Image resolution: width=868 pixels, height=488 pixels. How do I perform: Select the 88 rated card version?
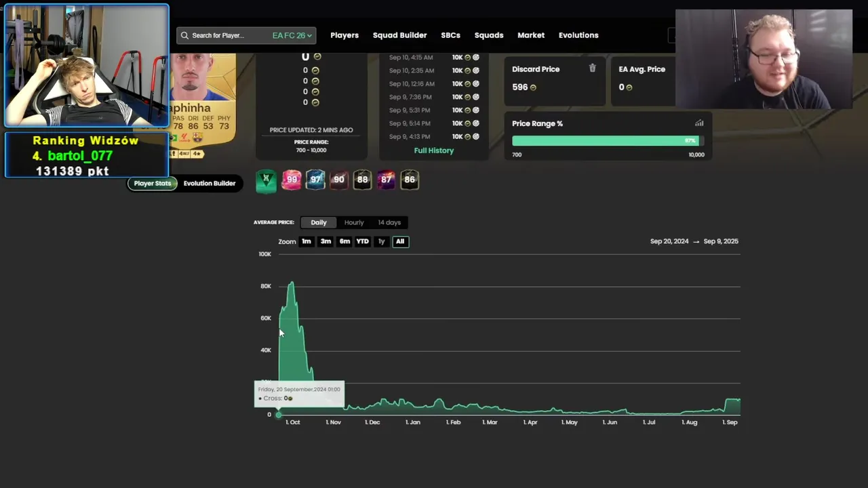pos(362,180)
